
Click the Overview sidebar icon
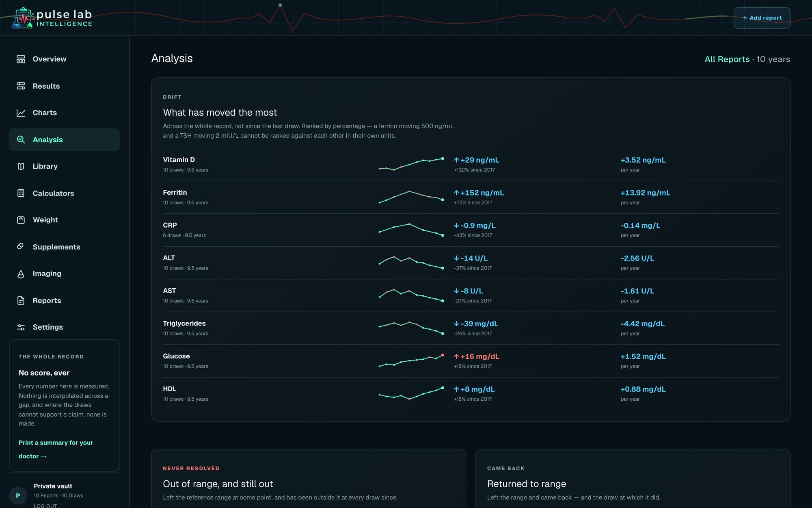pyautogui.click(x=21, y=59)
